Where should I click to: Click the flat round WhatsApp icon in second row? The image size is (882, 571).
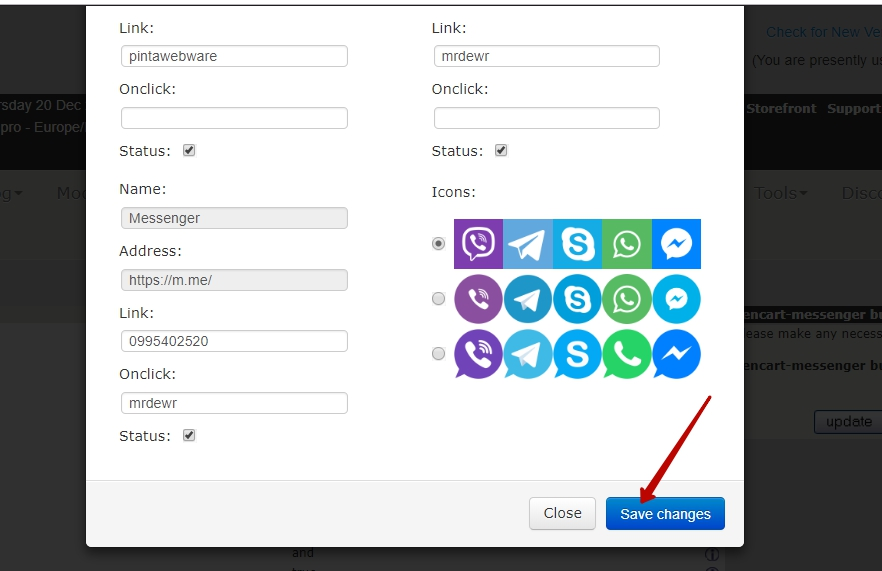pyautogui.click(x=627, y=299)
